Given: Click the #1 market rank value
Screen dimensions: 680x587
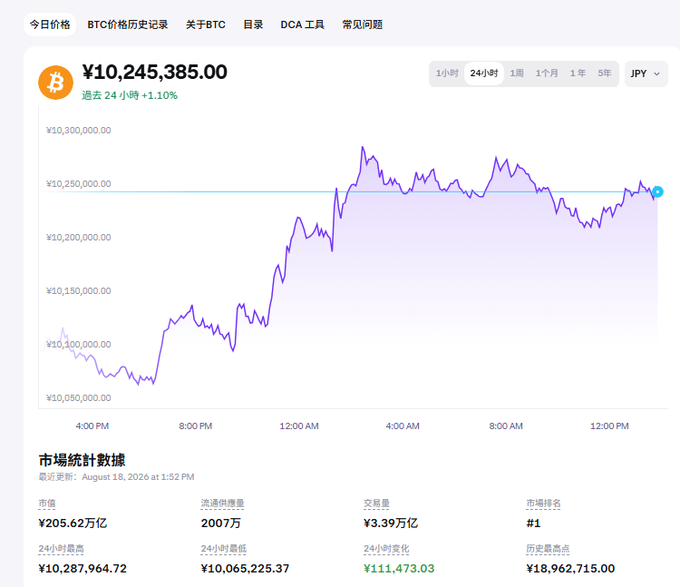Looking at the screenshot, I should pyautogui.click(x=533, y=523).
